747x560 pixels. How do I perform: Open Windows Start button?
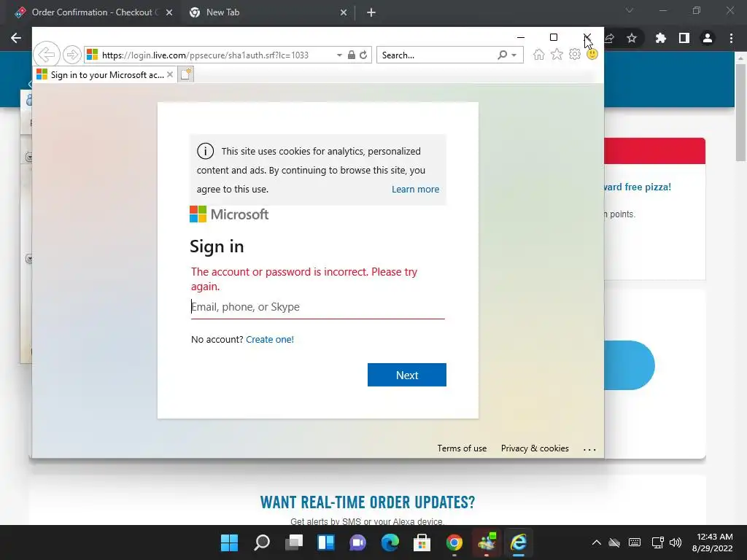tap(229, 542)
